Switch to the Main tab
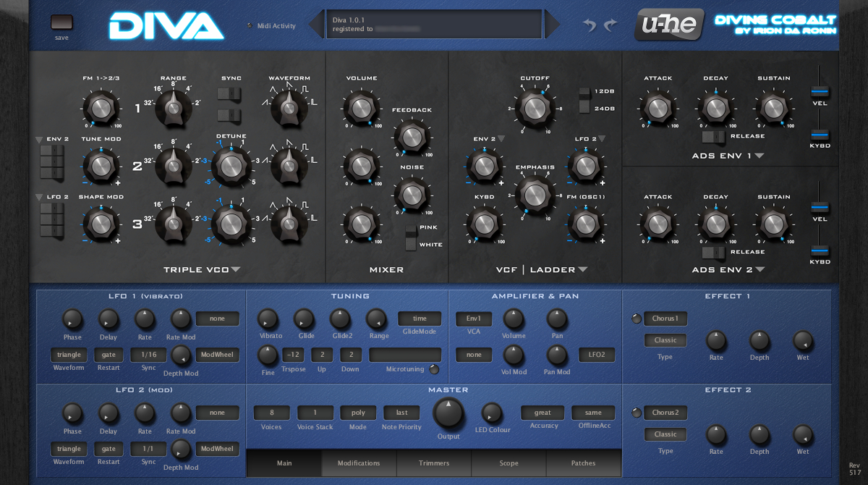The image size is (868, 485). pos(285,463)
